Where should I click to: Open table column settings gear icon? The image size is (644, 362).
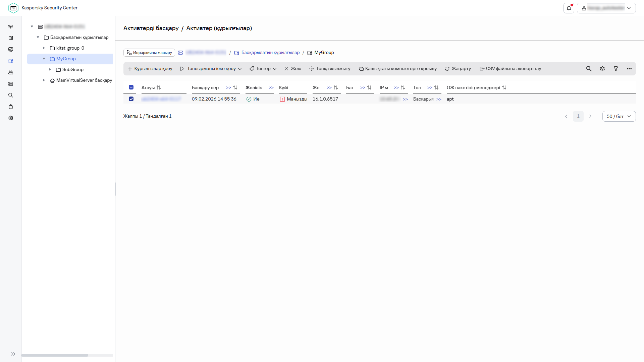point(602,69)
